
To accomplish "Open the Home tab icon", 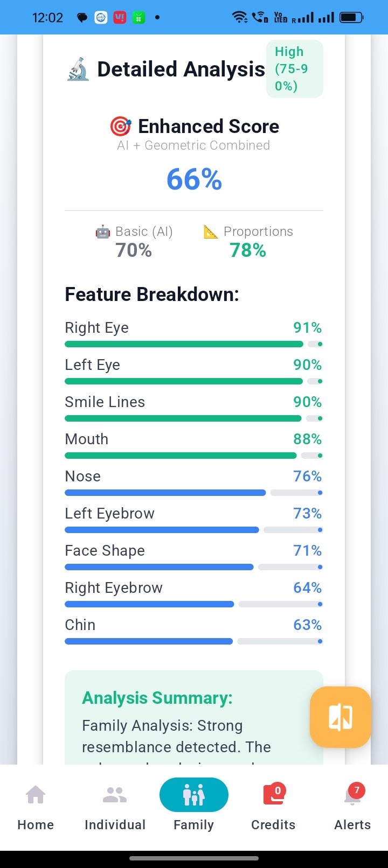I will click(x=36, y=795).
